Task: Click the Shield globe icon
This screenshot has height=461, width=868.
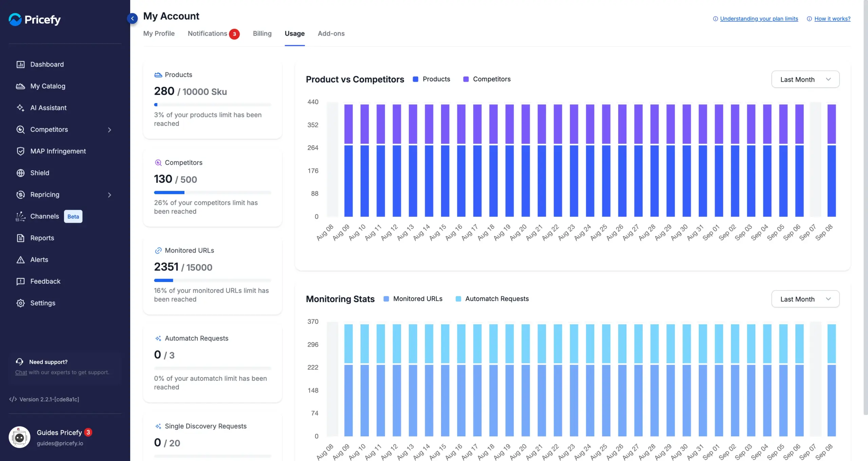Action: [x=20, y=173]
